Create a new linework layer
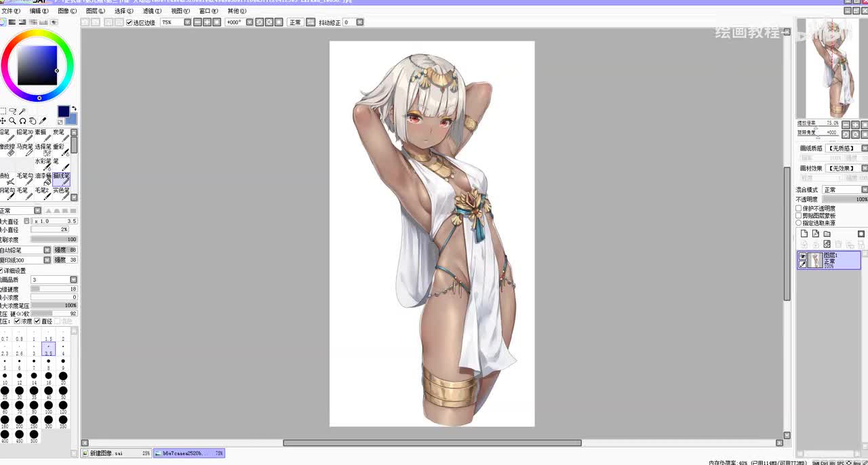This screenshot has height=465, width=868. [815, 234]
